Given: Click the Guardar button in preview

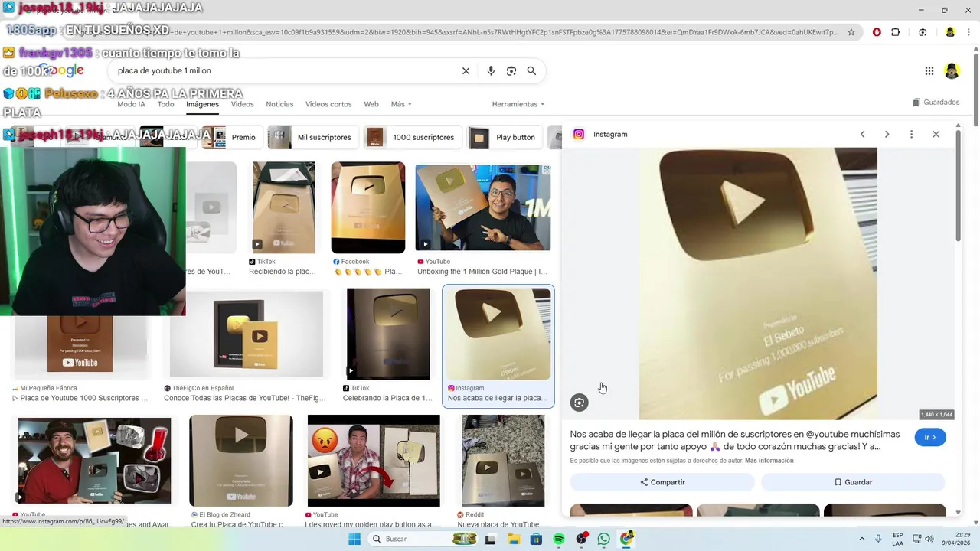Looking at the screenshot, I should click(853, 482).
